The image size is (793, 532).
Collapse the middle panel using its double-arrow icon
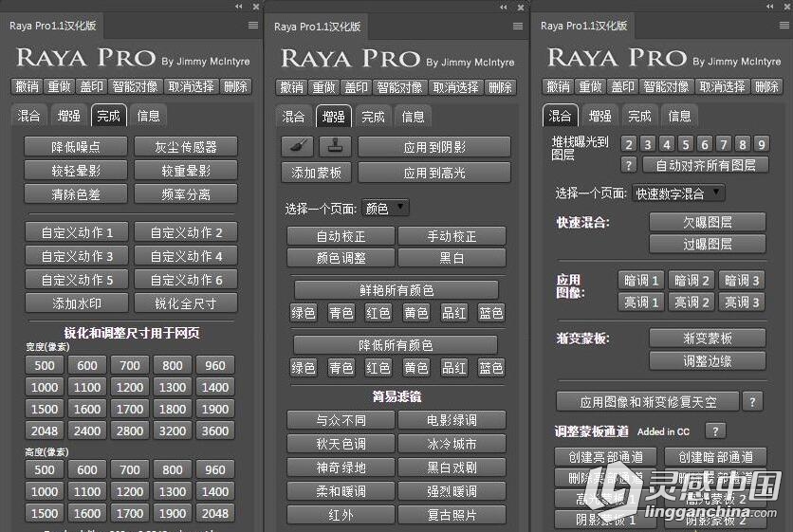pyautogui.click(x=503, y=7)
